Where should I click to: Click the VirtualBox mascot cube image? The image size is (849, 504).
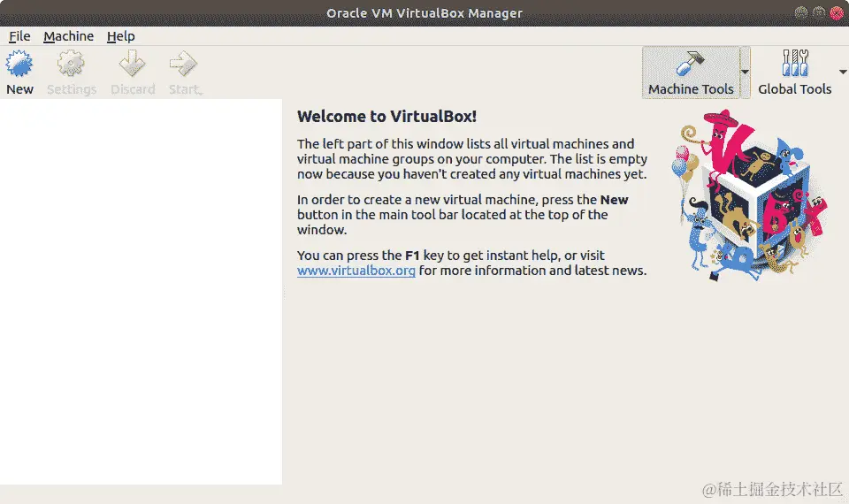point(749,195)
